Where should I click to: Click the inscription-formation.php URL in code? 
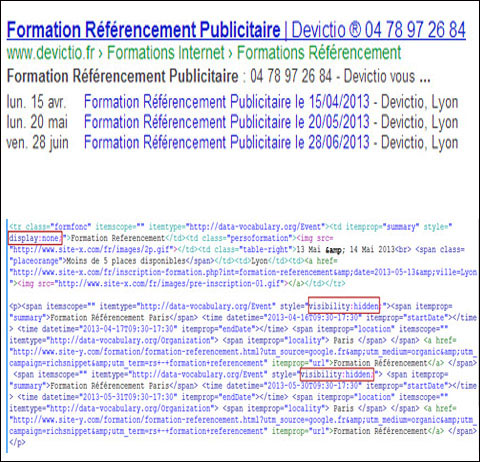point(244,272)
